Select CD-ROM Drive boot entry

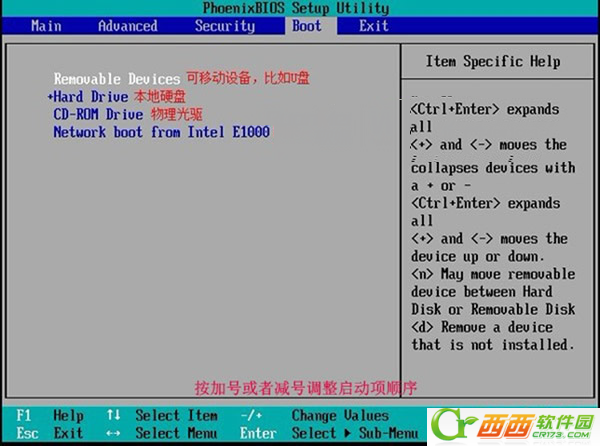tap(98, 114)
